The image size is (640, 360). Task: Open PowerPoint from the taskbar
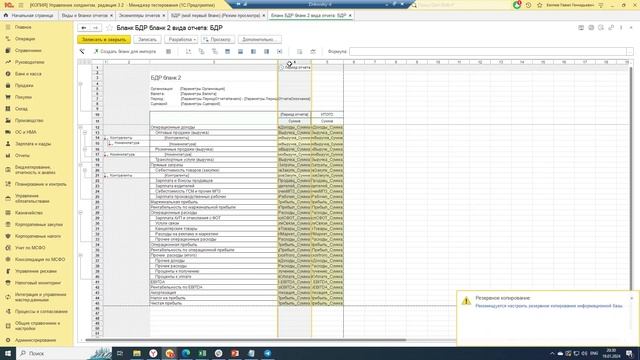235,353
